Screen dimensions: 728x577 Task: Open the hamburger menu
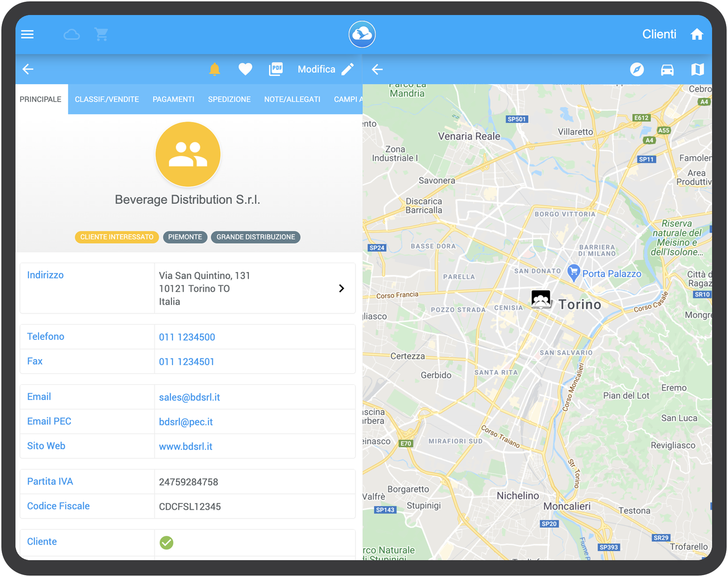coord(27,34)
